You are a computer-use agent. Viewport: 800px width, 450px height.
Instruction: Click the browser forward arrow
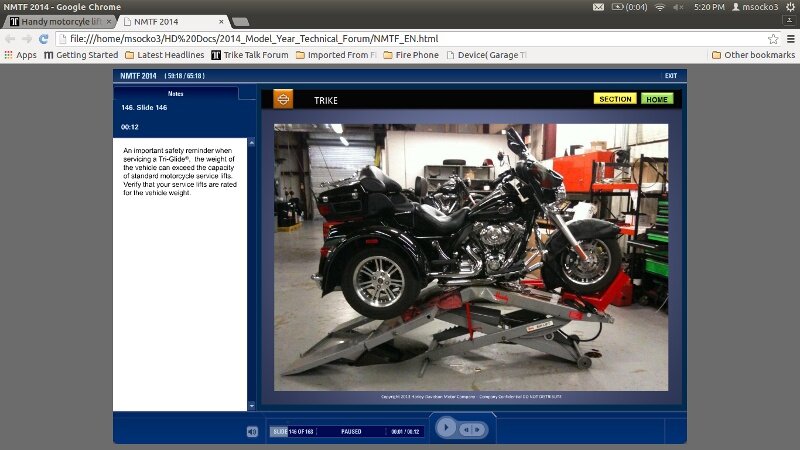(x=27, y=39)
